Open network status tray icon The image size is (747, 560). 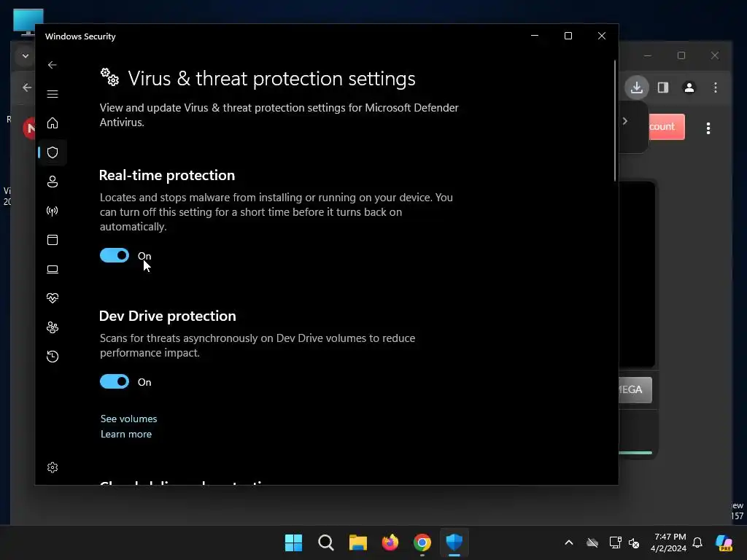(615, 542)
